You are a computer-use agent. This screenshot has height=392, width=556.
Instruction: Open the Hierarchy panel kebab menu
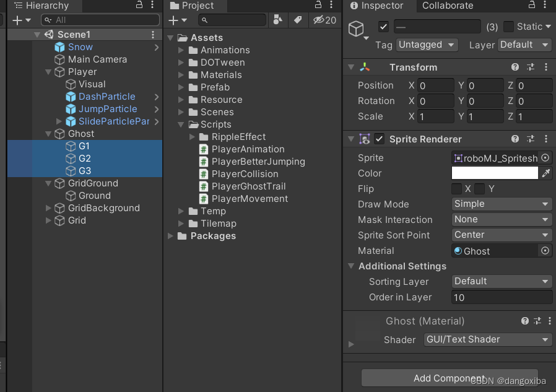[152, 4]
